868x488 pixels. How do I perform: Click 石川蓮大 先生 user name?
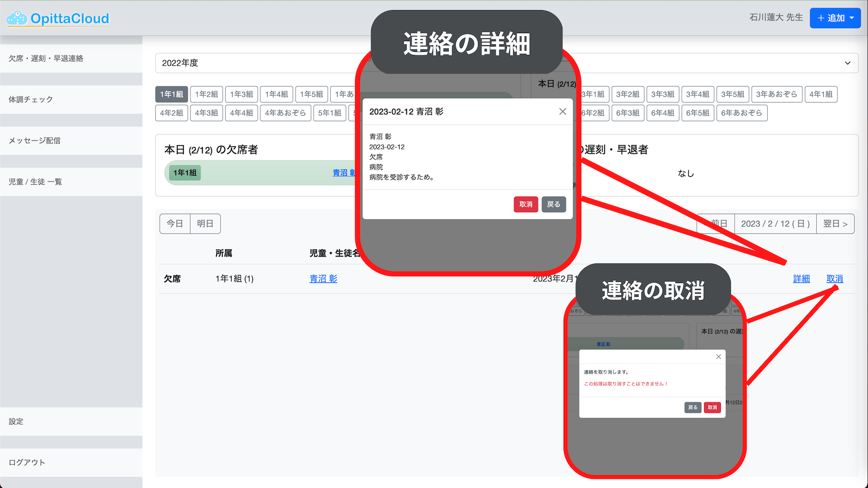[776, 18]
